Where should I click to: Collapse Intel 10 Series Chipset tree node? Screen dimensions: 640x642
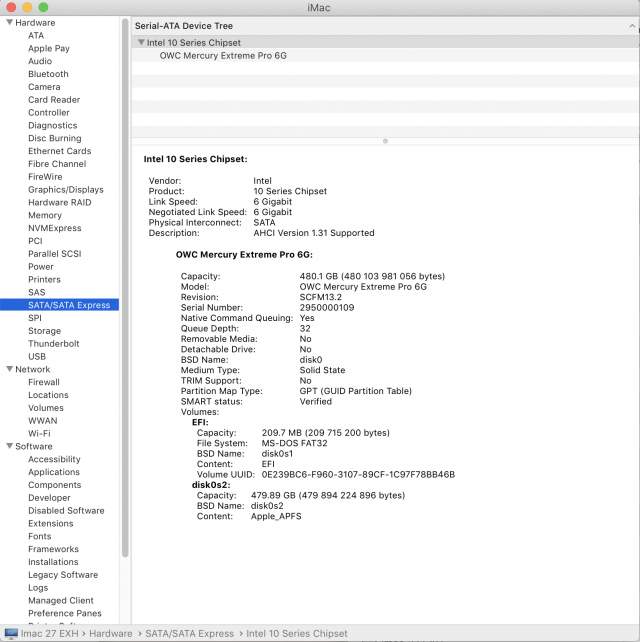(x=140, y=43)
